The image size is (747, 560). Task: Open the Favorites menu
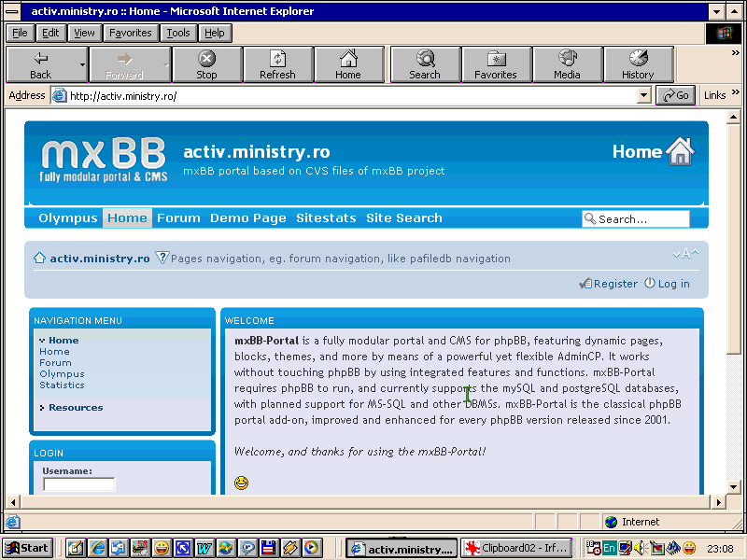[x=130, y=33]
